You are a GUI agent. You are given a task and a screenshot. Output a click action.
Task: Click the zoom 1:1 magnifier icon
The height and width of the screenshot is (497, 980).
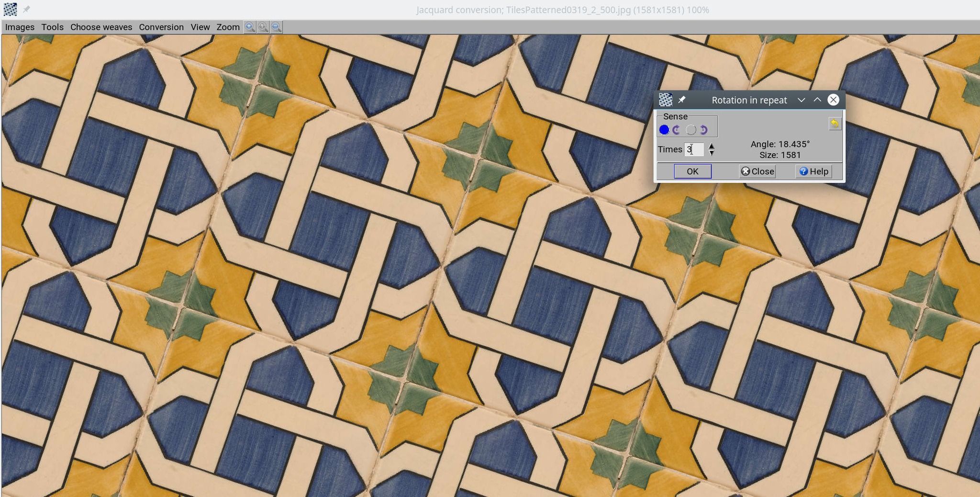click(263, 27)
